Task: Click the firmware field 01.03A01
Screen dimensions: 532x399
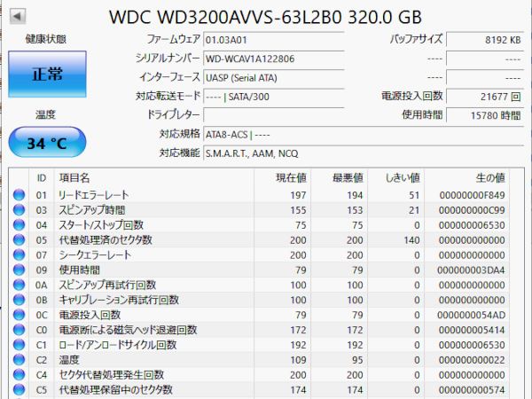Action: [x=274, y=40]
